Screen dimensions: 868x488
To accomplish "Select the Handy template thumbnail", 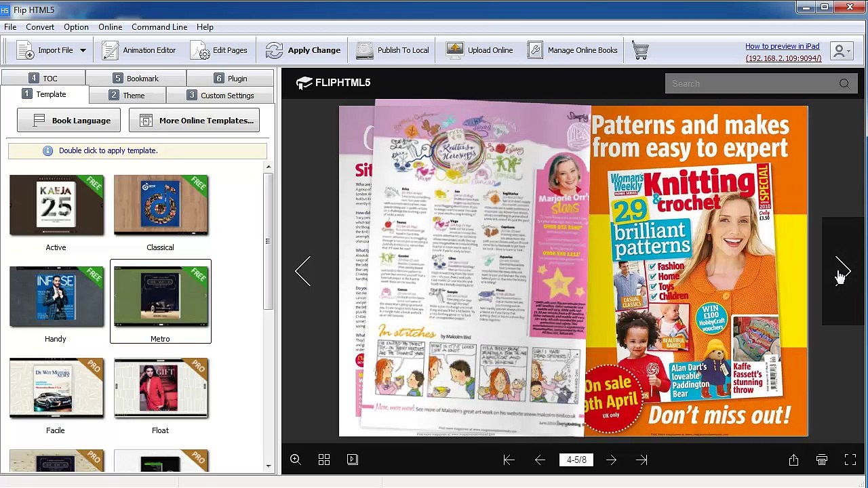I will (x=56, y=297).
